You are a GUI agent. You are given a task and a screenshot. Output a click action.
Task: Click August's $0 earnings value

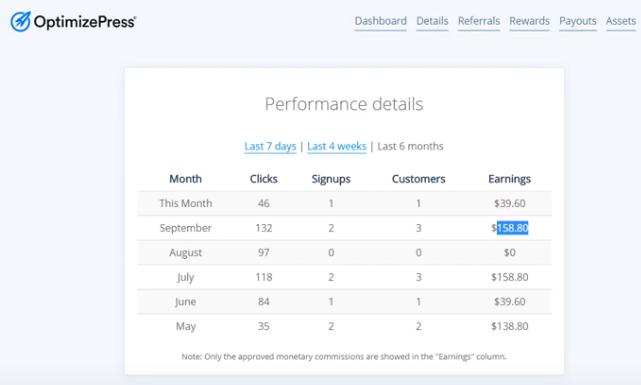pos(509,252)
